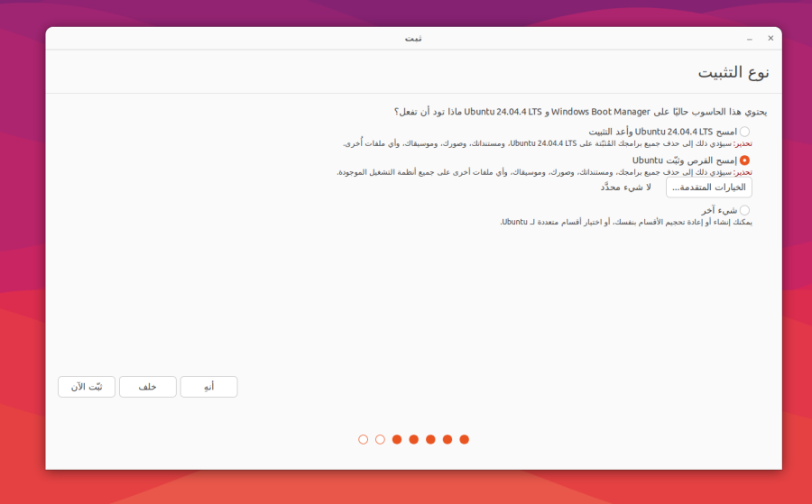Click the rightmost filled progress dot
This screenshot has height=504, width=812.
[x=464, y=439]
